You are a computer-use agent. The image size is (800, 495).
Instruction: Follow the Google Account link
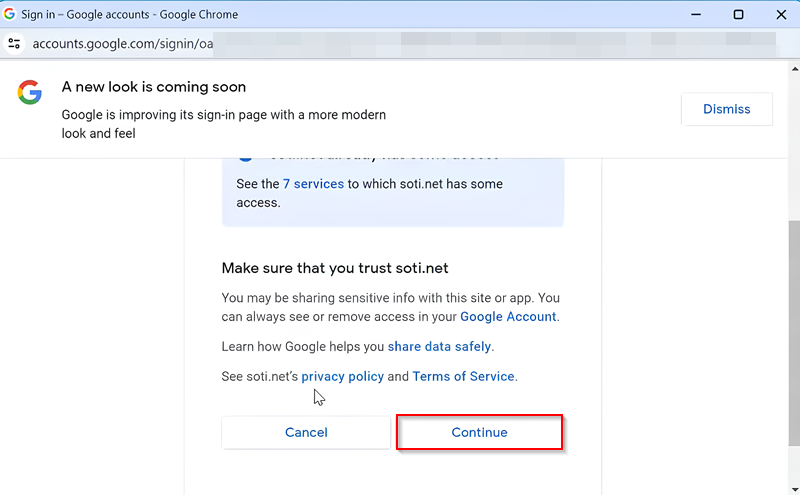(508, 316)
